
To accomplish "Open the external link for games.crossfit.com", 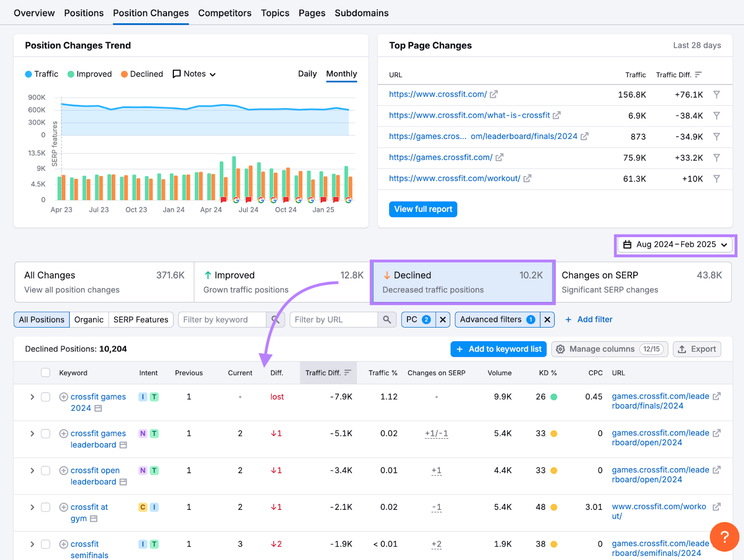I will pyautogui.click(x=499, y=158).
